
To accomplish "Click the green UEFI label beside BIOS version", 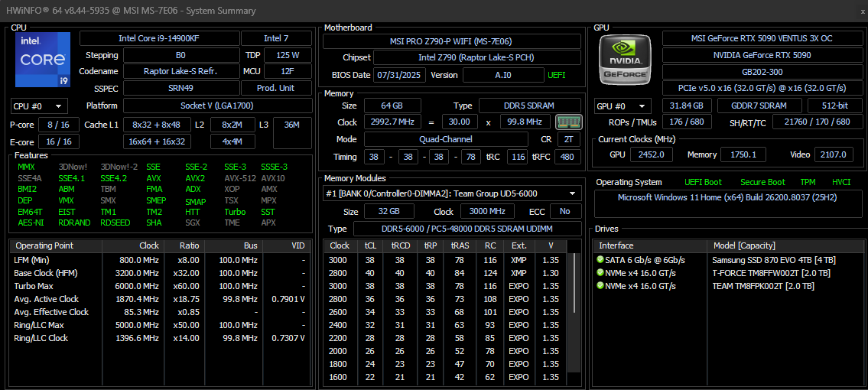I will [556, 75].
